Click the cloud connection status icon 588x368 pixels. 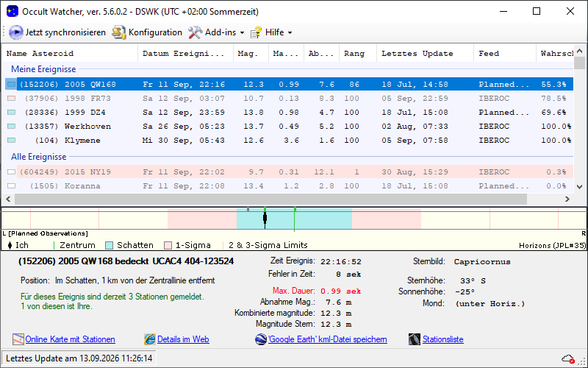click(x=567, y=359)
